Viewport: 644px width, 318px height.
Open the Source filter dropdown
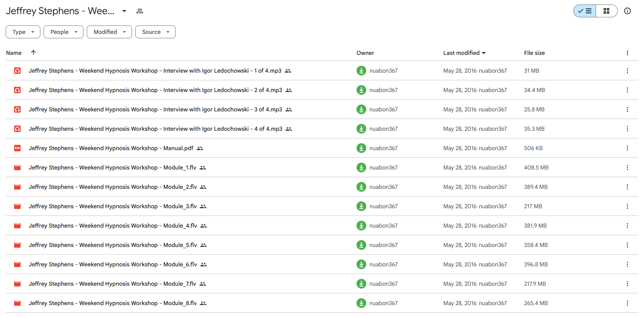pyautogui.click(x=155, y=32)
